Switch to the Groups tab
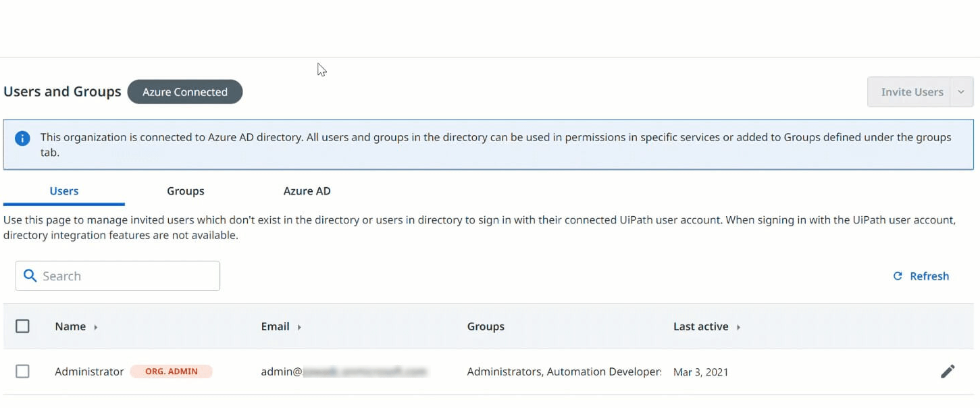Image resolution: width=980 pixels, height=408 pixels. [186, 191]
